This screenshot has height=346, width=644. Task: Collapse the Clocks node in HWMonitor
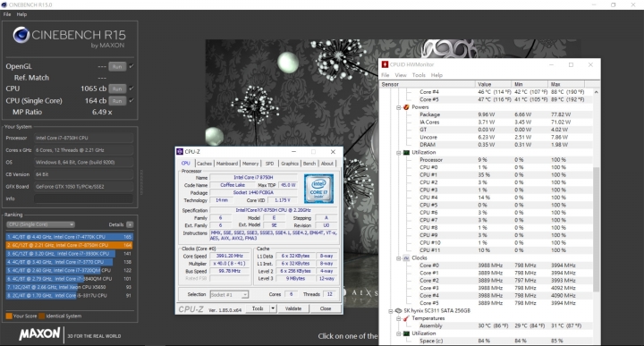398,258
